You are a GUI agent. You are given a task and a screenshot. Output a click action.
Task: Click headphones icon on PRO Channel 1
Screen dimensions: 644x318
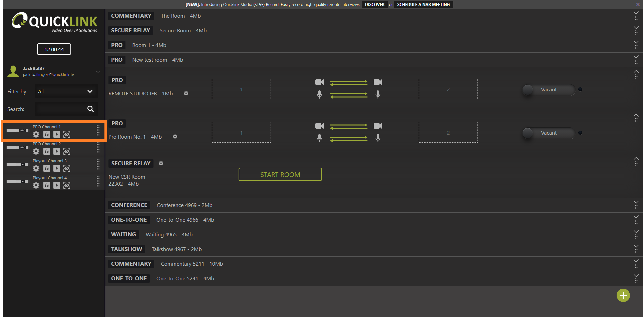(47, 134)
